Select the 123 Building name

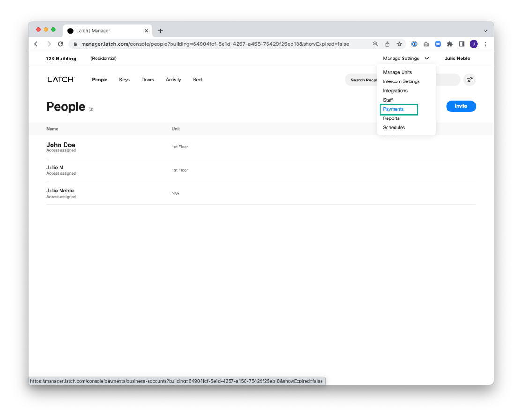click(61, 59)
